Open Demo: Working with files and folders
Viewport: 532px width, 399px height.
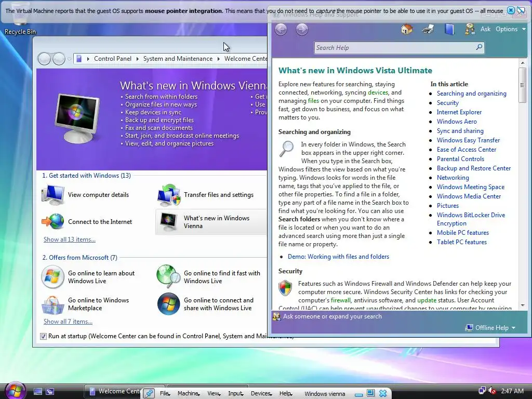(x=338, y=257)
